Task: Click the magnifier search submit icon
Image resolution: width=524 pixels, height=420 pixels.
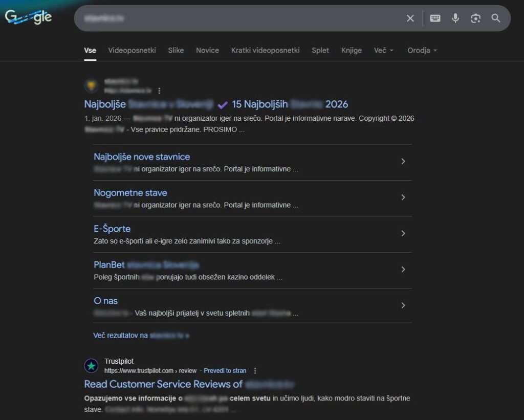Action: click(496, 18)
